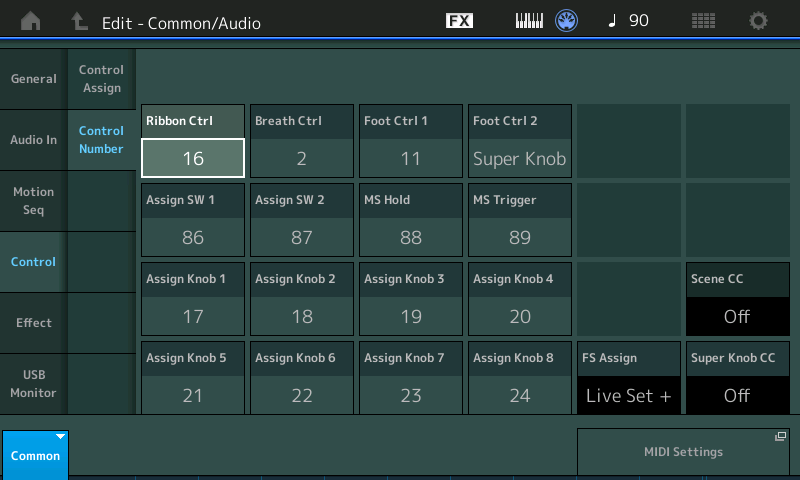Open the Utility gear settings
800x480 pixels.
coord(759,21)
